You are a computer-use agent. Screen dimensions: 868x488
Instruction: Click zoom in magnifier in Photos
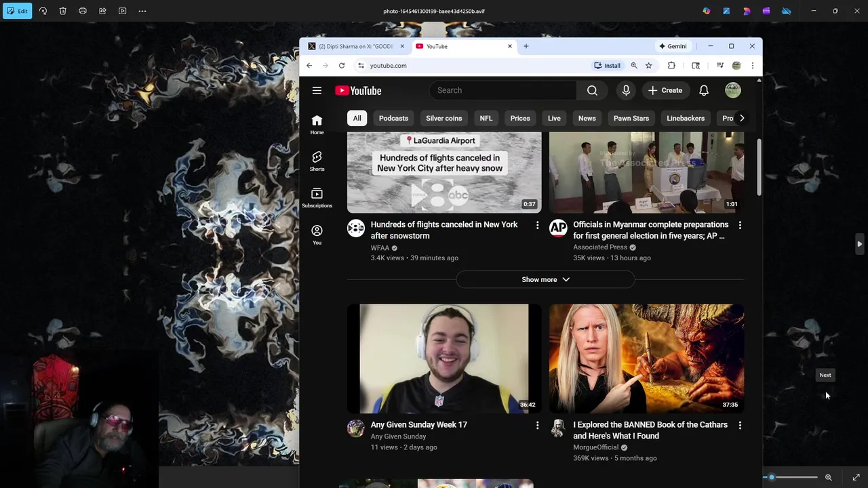pos(828,477)
